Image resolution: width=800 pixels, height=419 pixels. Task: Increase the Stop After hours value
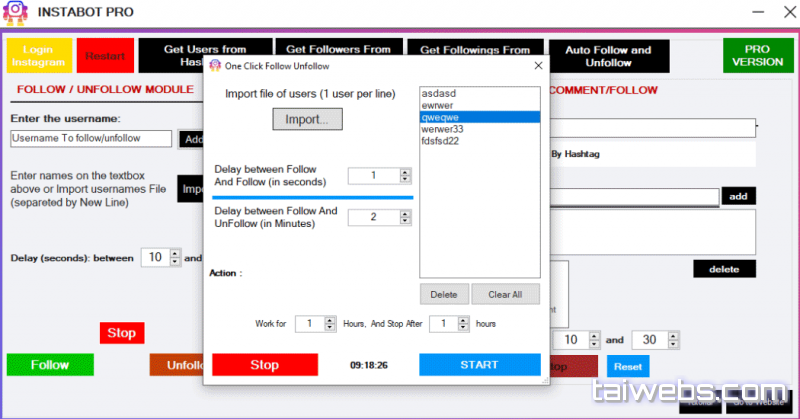tap(464, 320)
